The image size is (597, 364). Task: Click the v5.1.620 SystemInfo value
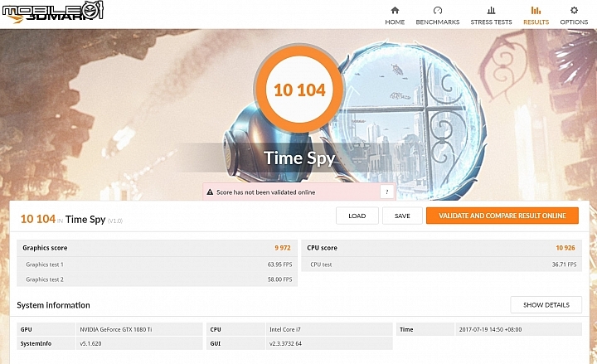pos(90,343)
